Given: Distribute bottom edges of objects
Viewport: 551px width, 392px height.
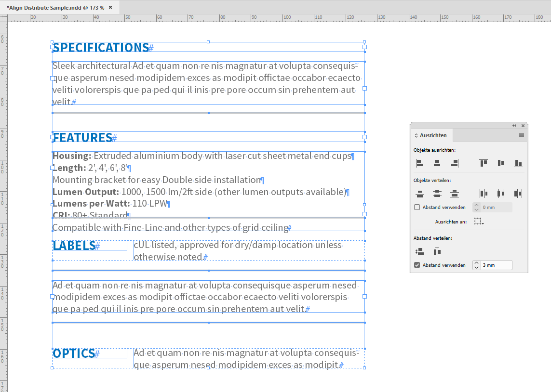Looking at the screenshot, I should pos(455,194).
